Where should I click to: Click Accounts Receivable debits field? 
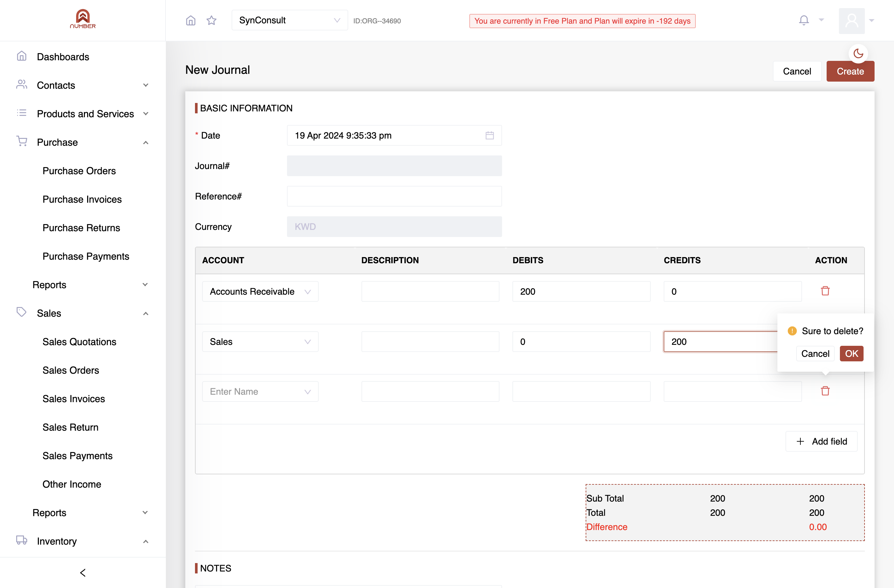point(581,291)
